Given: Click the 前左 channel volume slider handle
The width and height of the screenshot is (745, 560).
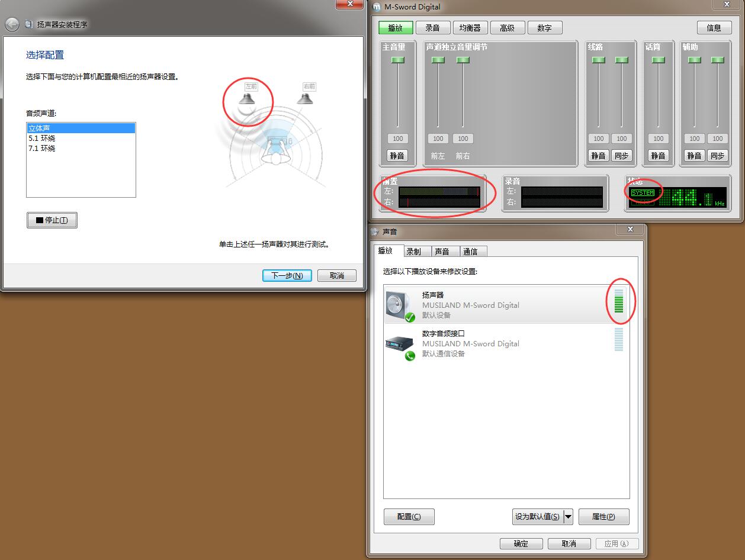Looking at the screenshot, I should tap(438, 60).
